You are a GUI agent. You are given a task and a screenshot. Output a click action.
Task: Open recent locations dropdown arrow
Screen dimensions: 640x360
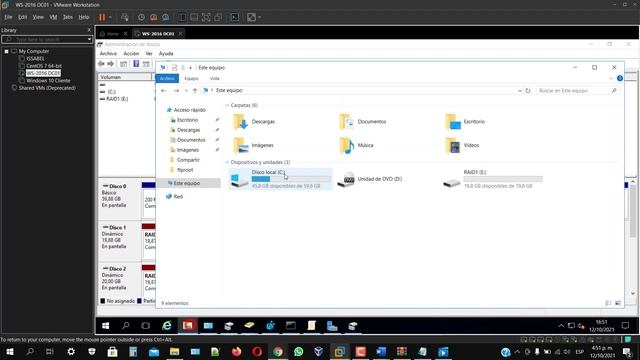point(186,91)
